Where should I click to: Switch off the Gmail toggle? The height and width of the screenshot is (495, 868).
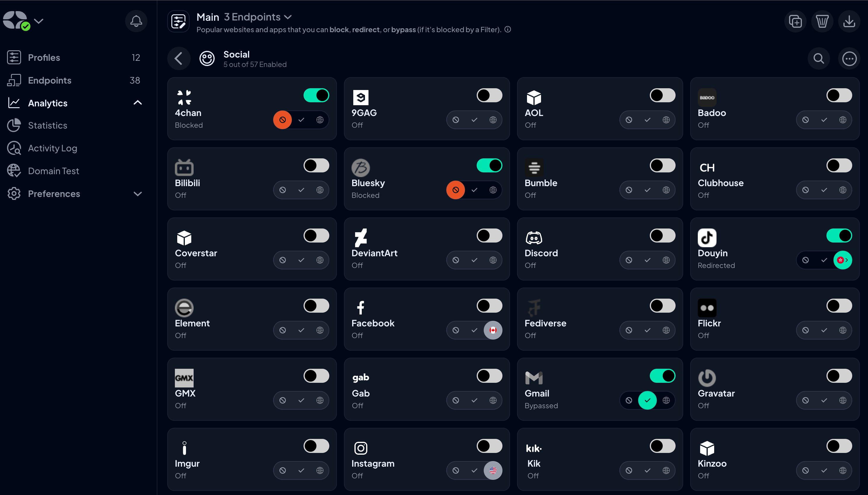(x=662, y=376)
